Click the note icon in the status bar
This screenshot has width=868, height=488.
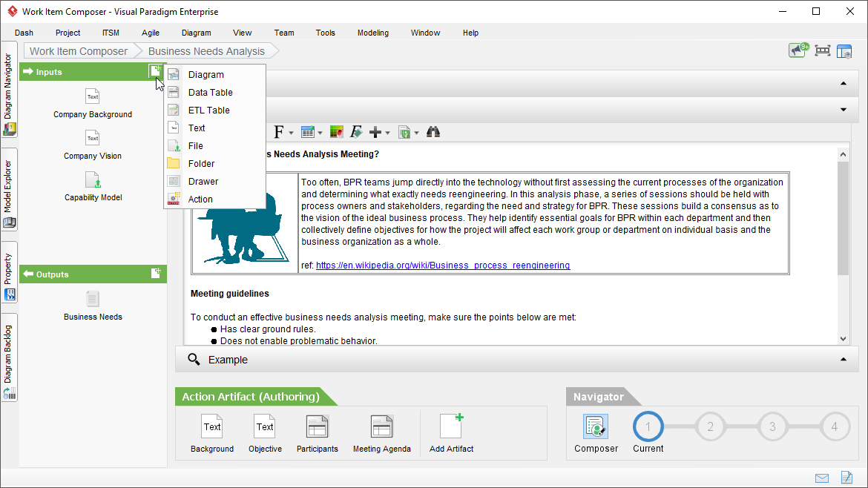point(846,478)
